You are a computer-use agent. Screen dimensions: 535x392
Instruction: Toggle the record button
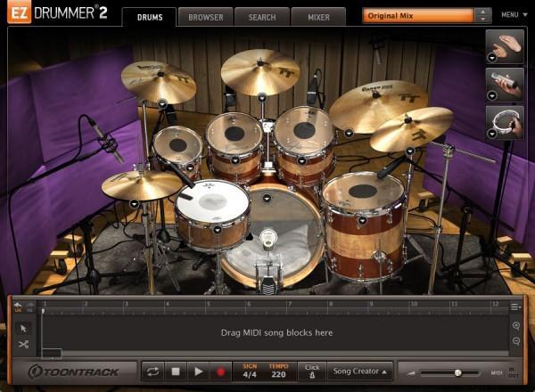coord(221,372)
